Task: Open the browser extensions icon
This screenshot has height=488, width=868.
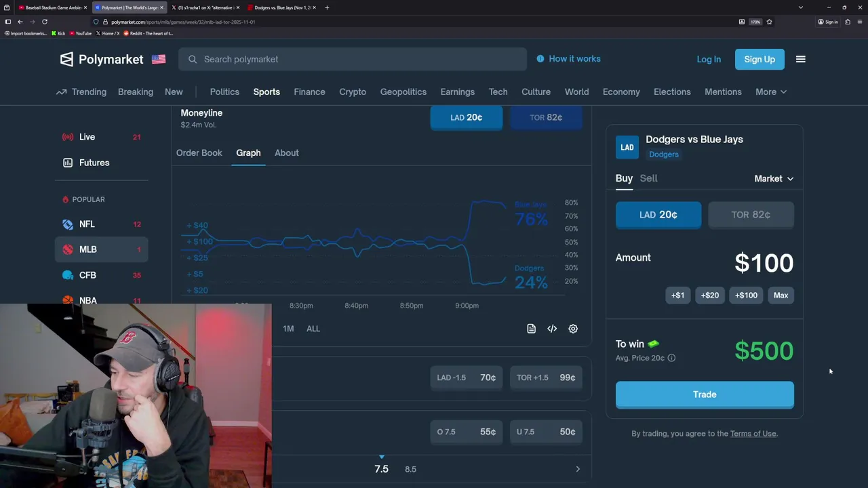Action: pos(848,22)
